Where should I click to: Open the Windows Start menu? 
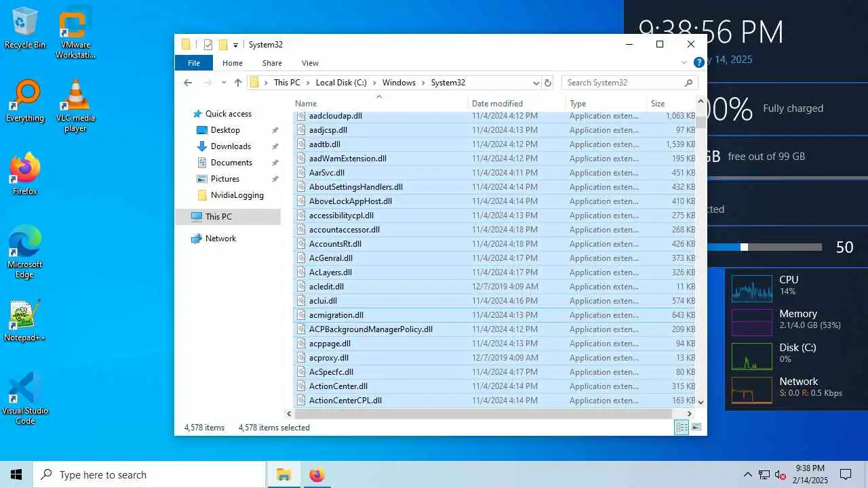(16, 474)
